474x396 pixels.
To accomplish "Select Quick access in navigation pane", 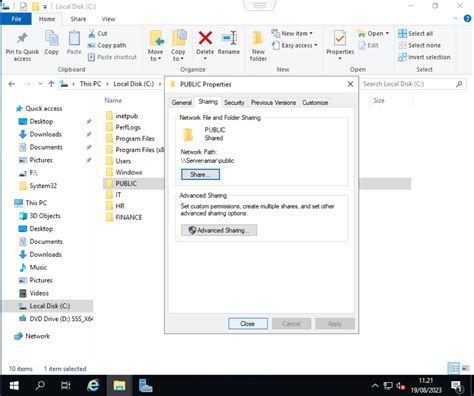I will [x=43, y=108].
